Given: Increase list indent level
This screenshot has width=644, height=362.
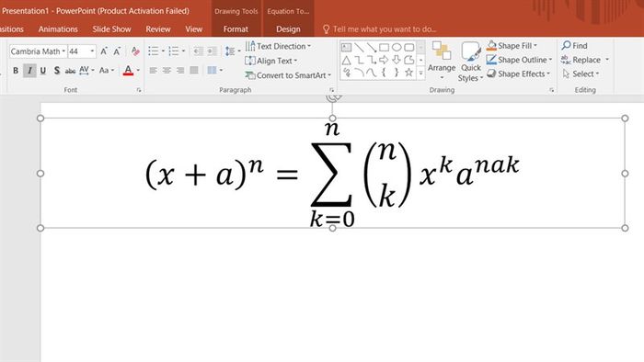Looking at the screenshot, I should (x=212, y=51).
